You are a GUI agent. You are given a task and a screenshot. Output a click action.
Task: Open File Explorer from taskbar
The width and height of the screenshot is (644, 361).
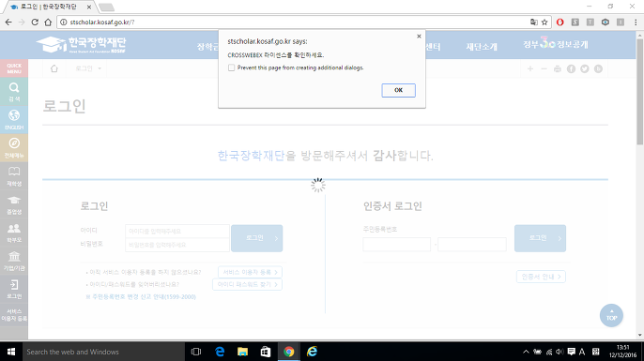(x=243, y=352)
